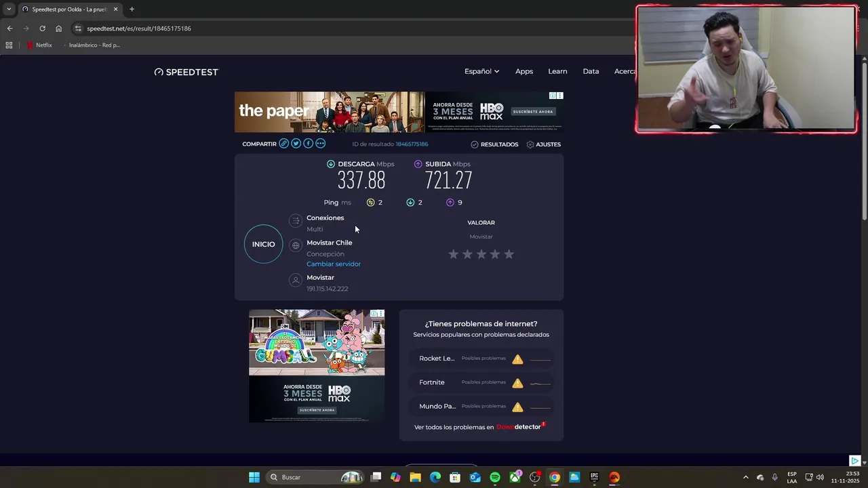The image size is (868, 488).
Task: Click the Conexiones multi-connection icon
Action: coord(295,221)
